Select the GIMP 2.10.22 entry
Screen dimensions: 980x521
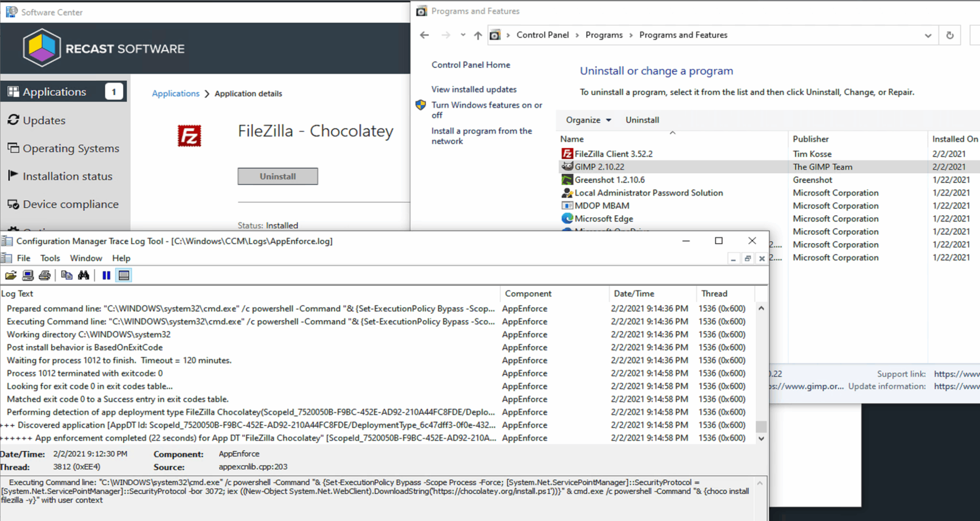599,166
